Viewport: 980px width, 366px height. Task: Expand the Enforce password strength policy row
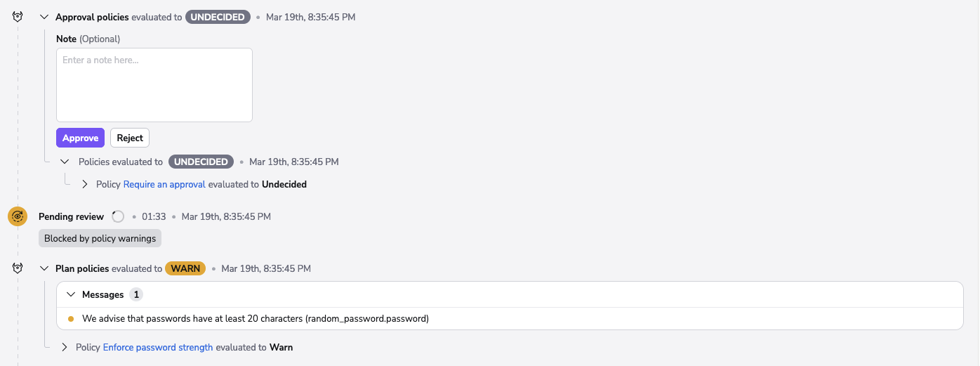(x=65, y=347)
